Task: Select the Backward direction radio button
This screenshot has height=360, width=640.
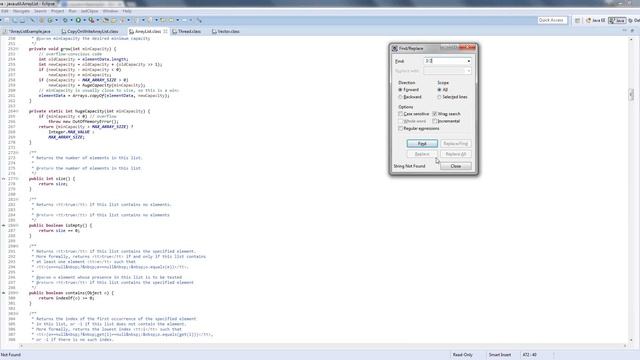Action: (x=400, y=97)
